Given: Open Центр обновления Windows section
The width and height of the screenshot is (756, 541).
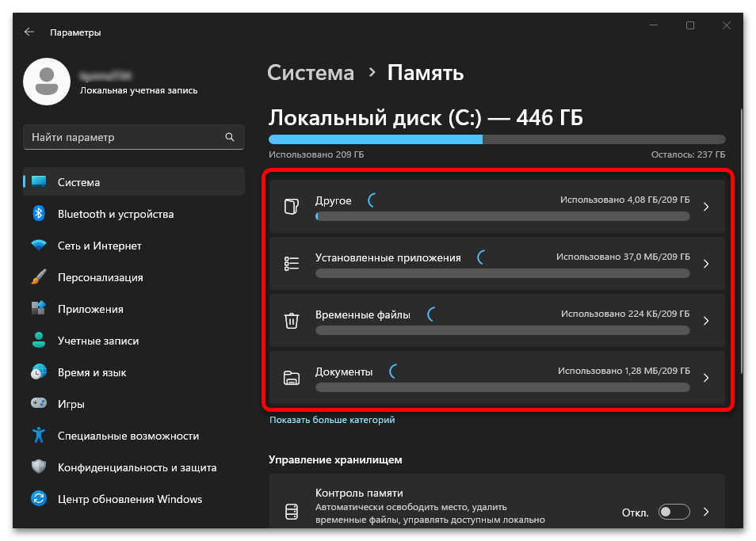Looking at the screenshot, I should [134, 498].
